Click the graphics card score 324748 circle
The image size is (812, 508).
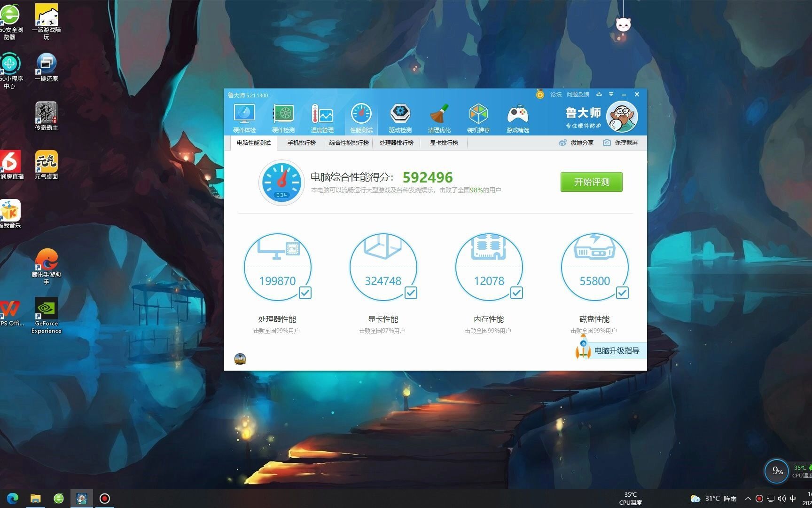[x=383, y=267]
